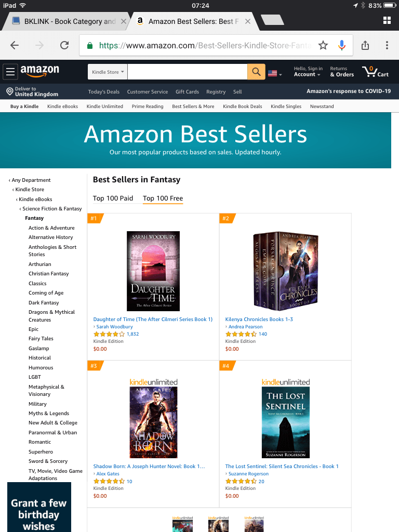The width and height of the screenshot is (399, 532).
Task: Select Dark Fantasy category in sidebar
Action: click(x=44, y=303)
